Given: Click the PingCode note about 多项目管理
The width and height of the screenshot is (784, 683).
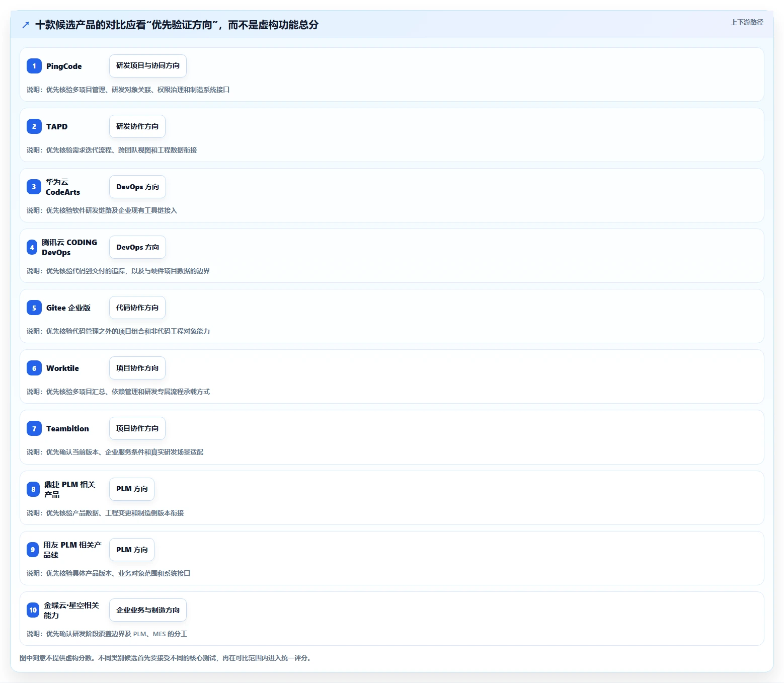Looking at the screenshot, I should tap(128, 90).
